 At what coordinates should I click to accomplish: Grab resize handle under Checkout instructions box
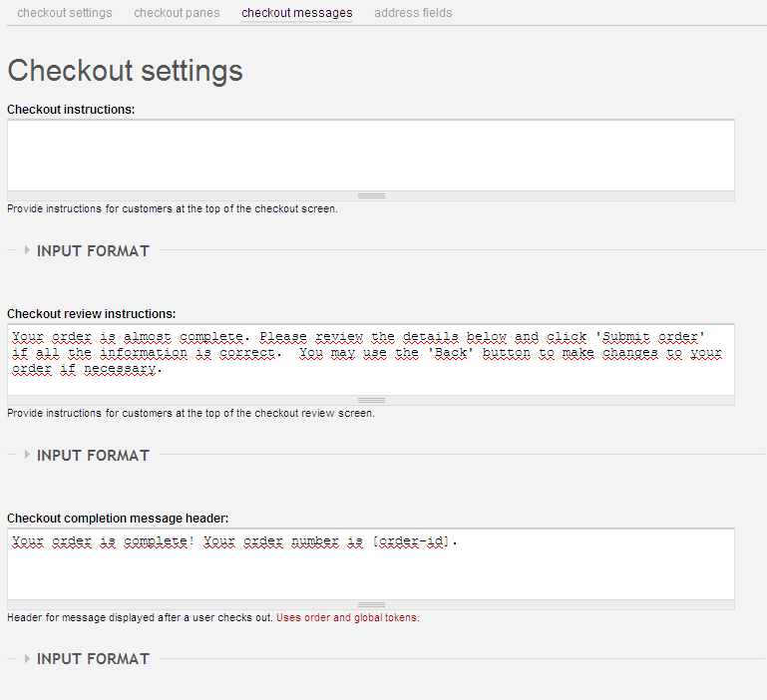tap(371, 196)
